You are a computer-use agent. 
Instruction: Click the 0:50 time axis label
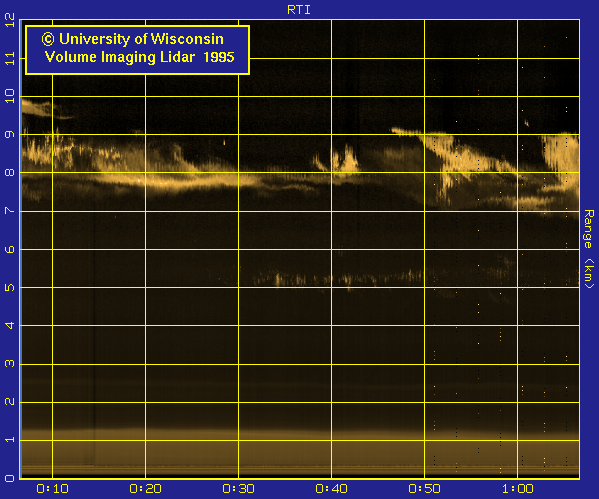click(x=424, y=489)
